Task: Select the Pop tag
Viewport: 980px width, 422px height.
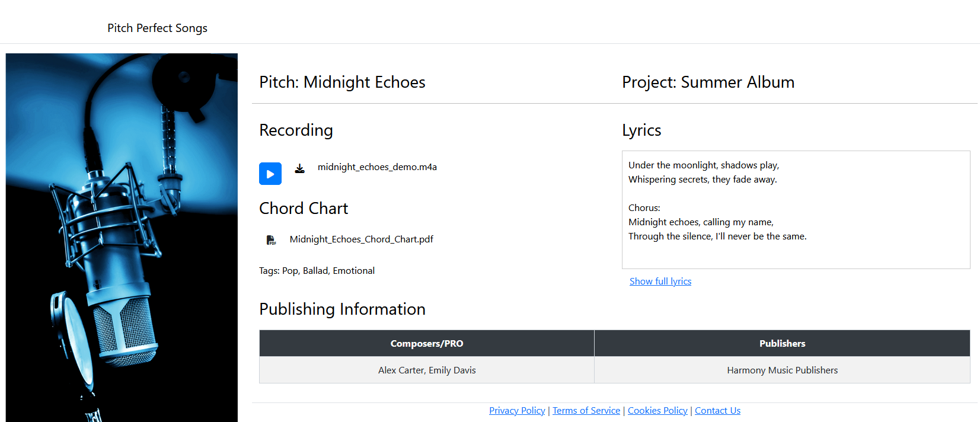Action: pos(289,270)
